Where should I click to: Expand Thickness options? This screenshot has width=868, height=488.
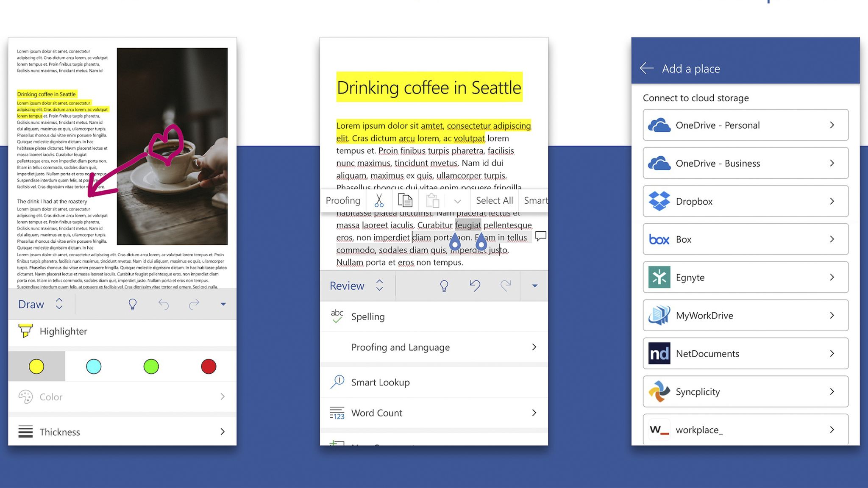point(60,431)
